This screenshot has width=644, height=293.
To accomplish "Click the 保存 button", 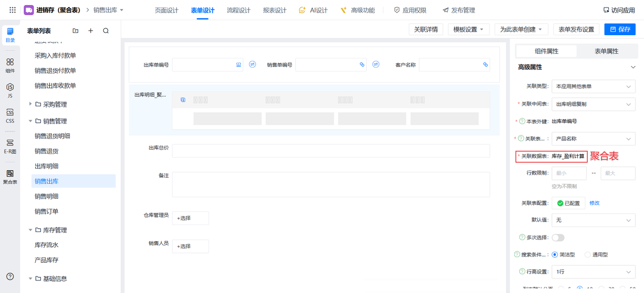I will [619, 29].
